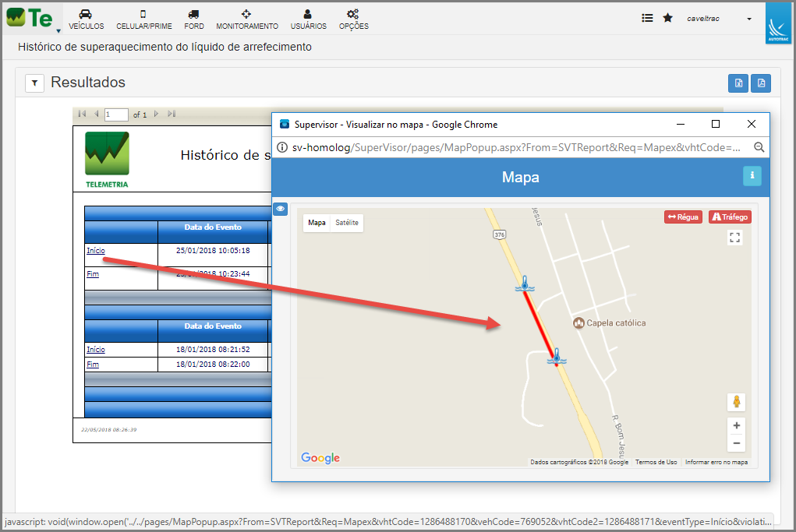Switch map to Mapa view
Viewport: 796px width, 532px height.
[317, 223]
